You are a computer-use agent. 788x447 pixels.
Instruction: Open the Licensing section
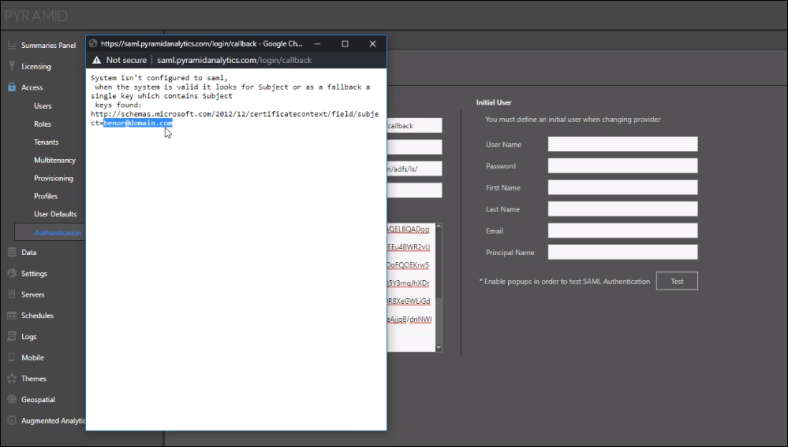coord(36,66)
